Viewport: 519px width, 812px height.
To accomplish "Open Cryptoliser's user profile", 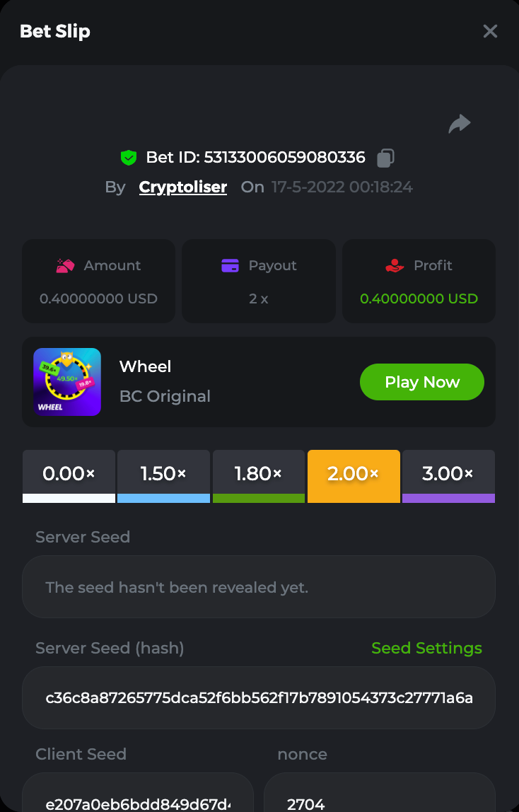I will 183,187.
